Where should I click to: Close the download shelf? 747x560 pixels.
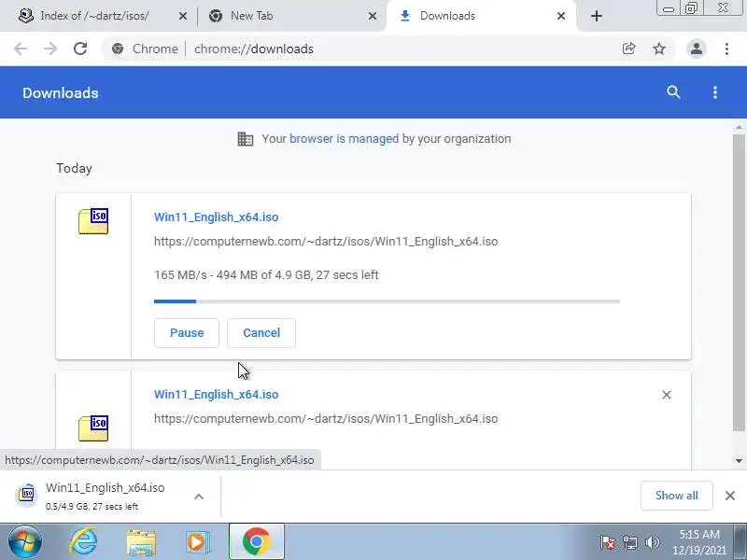[730, 496]
